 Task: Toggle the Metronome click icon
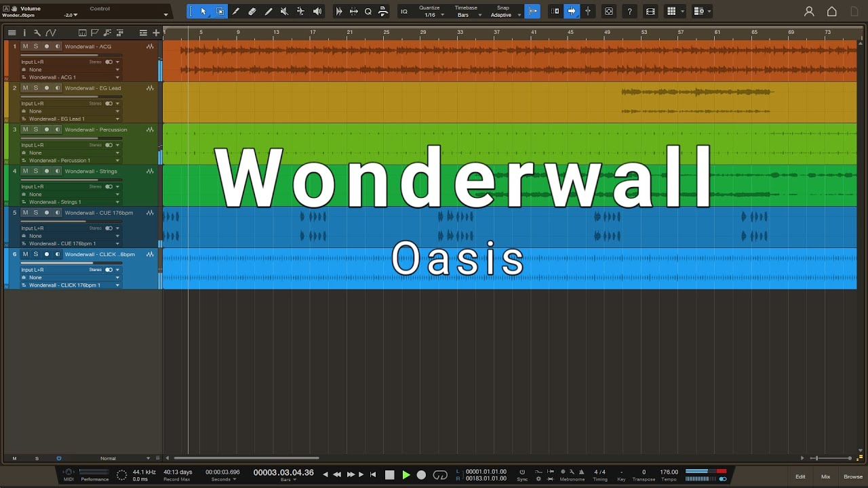(x=581, y=472)
